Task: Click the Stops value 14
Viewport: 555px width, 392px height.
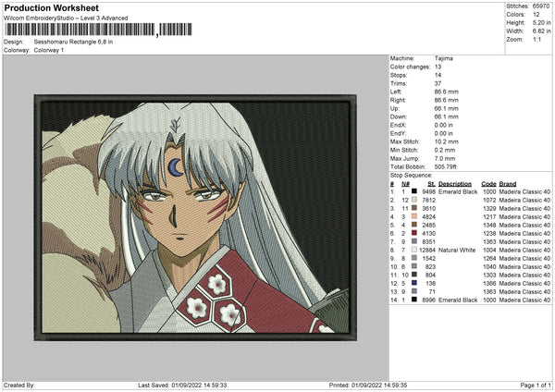Action: click(438, 75)
